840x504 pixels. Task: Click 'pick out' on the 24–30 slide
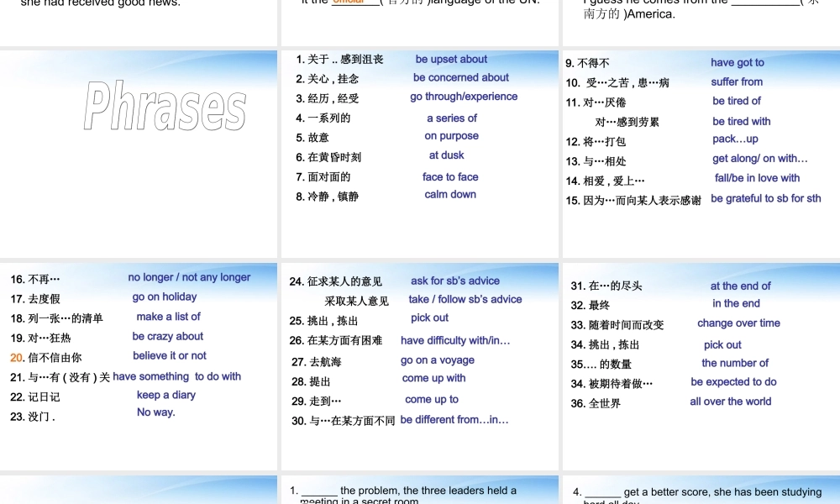click(429, 318)
